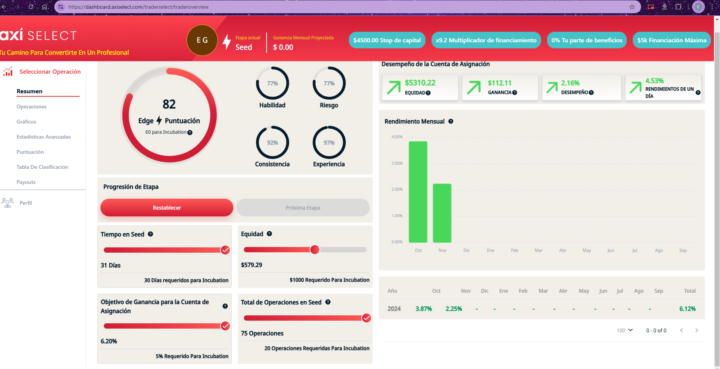720x369 pixels.
Task: Open Puntuación in the sidebar
Action: click(30, 152)
